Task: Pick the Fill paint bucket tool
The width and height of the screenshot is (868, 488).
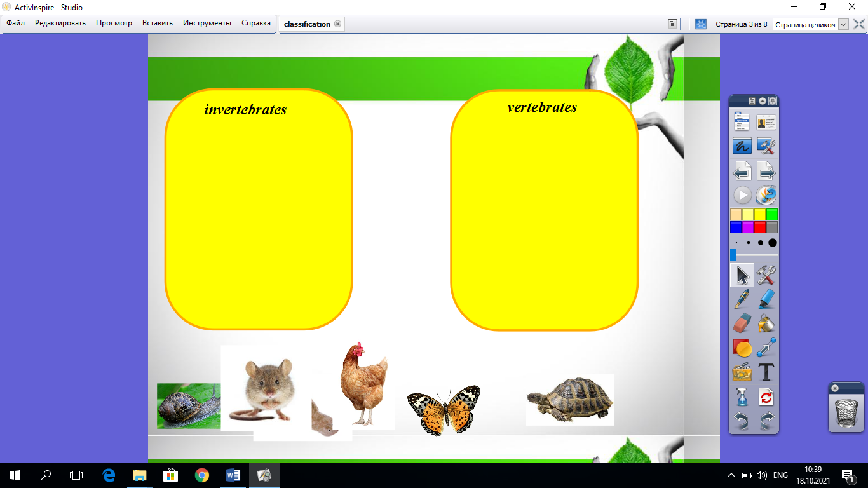Action: [766, 323]
